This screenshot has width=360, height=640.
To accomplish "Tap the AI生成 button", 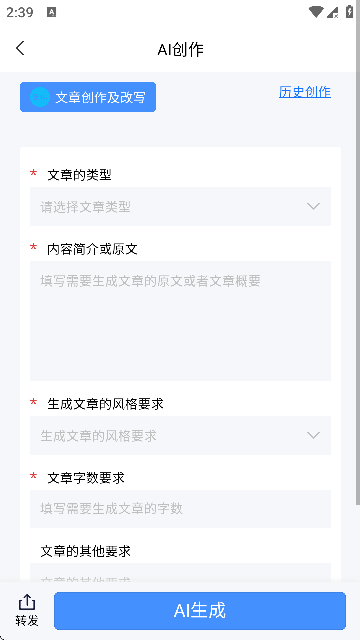I will (x=200, y=611).
